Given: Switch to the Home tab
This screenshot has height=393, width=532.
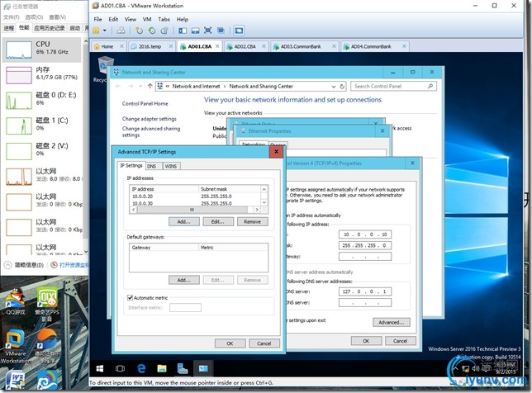Looking at the screenshot, I should (107, 46).
